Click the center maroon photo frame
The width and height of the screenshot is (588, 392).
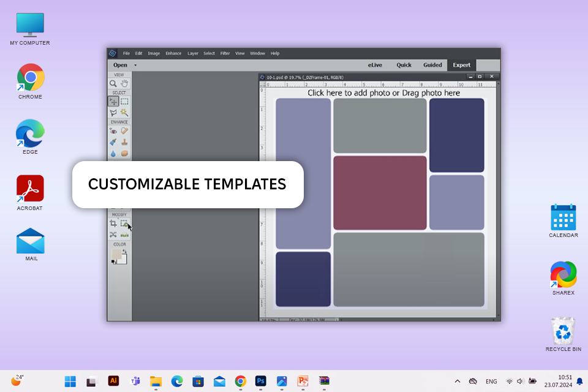[380, 193]
